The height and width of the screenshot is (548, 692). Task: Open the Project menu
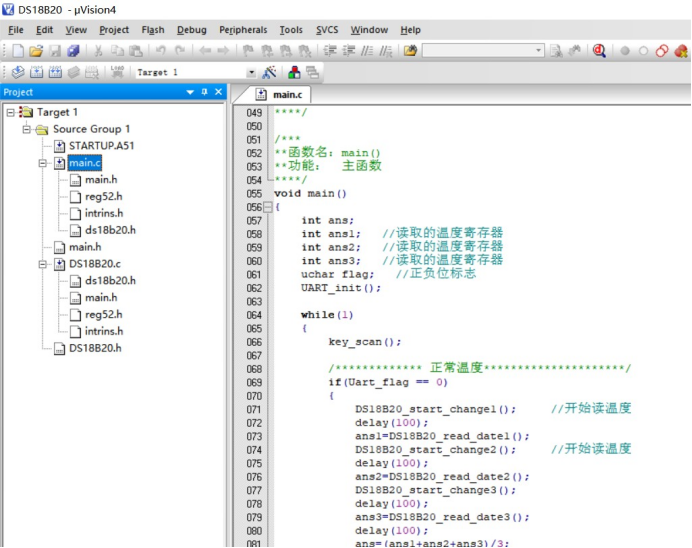pyautogui.click(x=114, y=30)
